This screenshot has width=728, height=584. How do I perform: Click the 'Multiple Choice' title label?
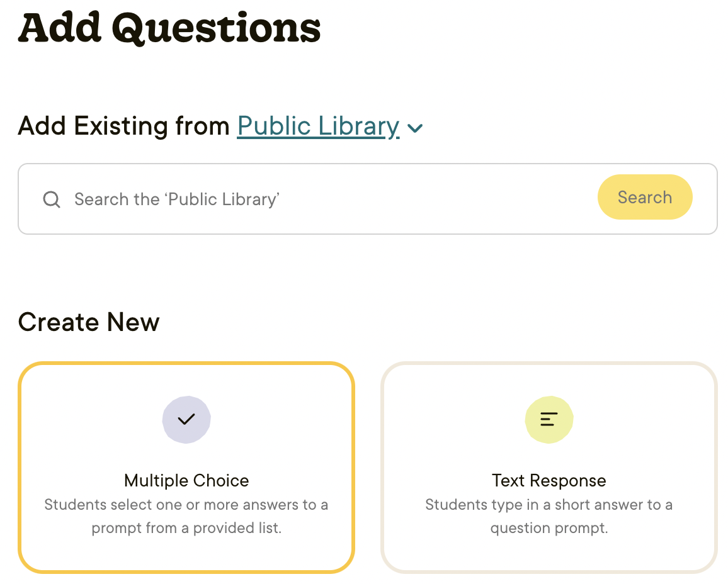pyautogui.click(x=186, y=481)
